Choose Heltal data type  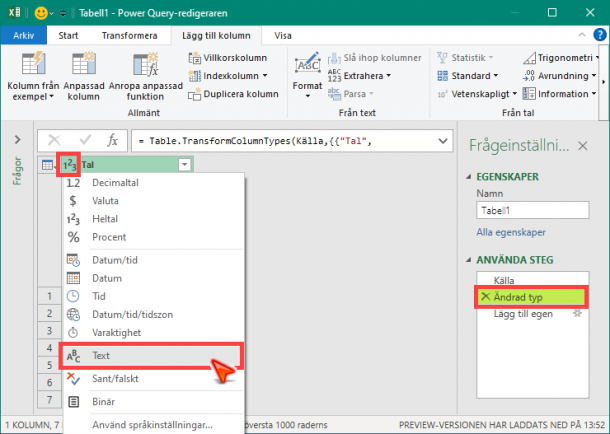point(152,219)
